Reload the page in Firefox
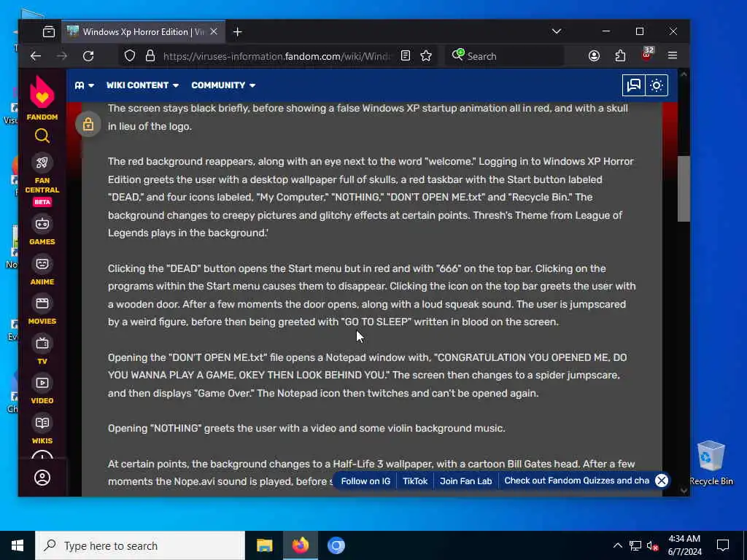Screen dimensions: 747x560 click(x=88, y=56)
